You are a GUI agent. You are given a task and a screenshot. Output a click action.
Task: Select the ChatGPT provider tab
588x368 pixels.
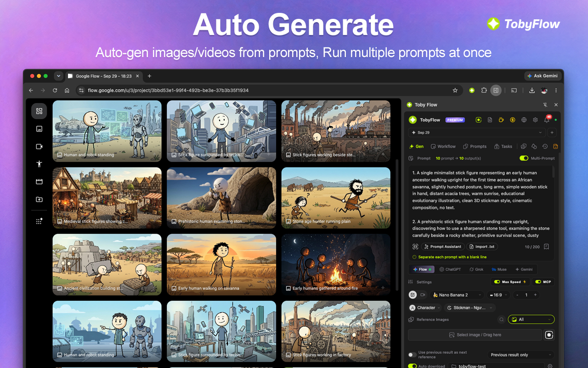tap(450, 269)
